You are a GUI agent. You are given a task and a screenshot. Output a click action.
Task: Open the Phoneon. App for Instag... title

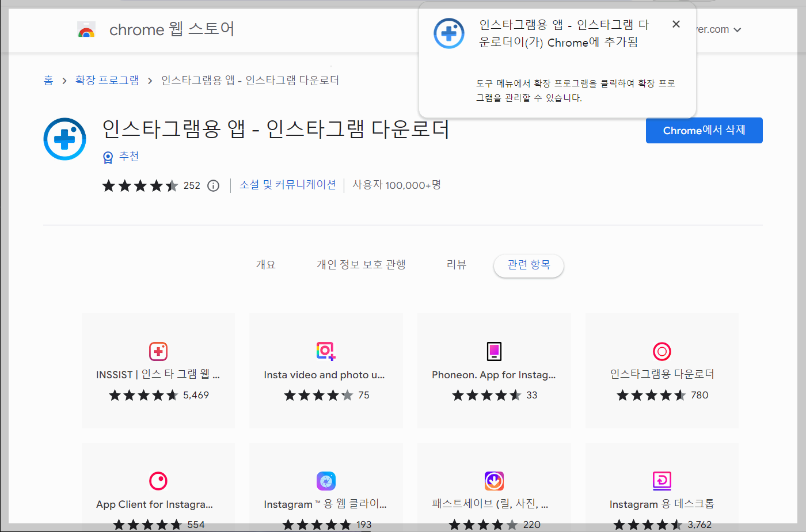click(x=494, y=375)
